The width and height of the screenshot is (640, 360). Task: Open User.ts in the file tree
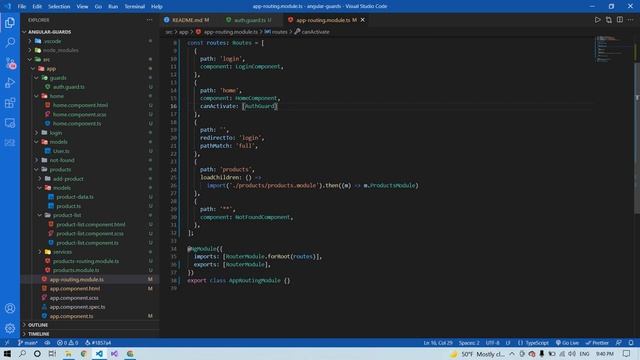pos(61,151)
